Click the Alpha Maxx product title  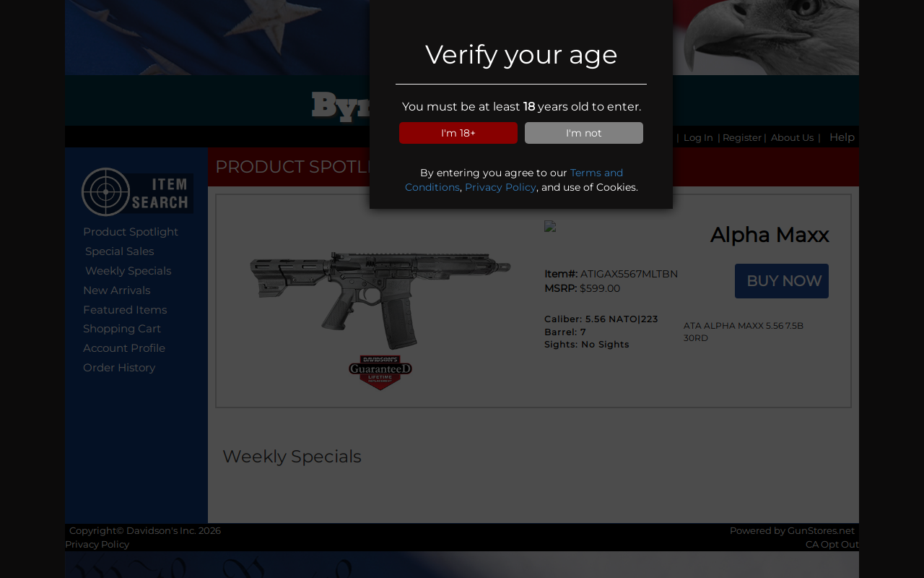(x=770, y=235)
